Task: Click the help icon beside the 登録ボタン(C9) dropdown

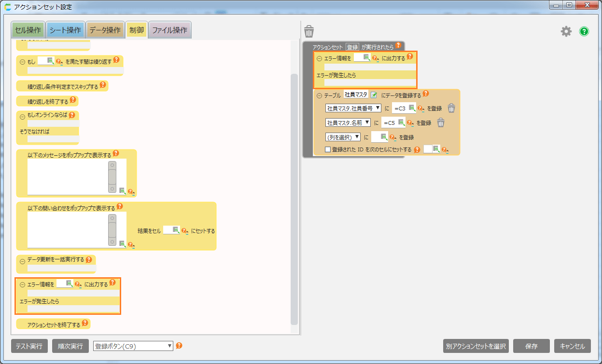Action: (x=179, y=346)
